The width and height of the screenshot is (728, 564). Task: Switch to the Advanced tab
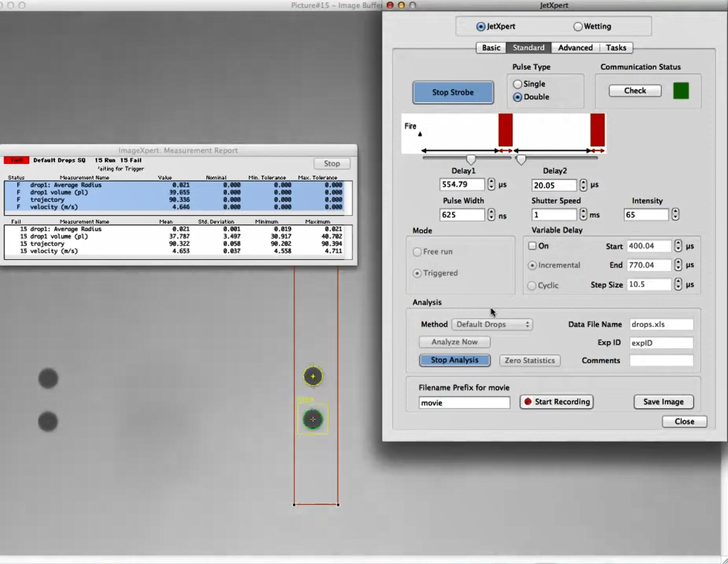point(575,48)
